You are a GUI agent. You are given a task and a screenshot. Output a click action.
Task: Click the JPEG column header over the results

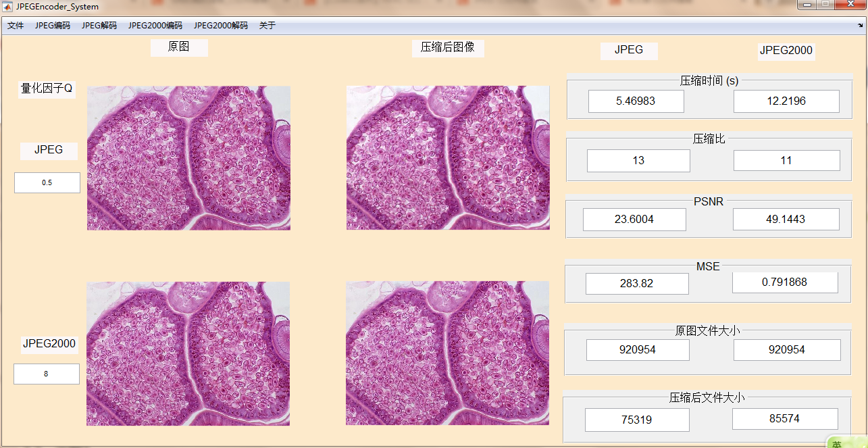pyautogui.click(x=629, y=51)
